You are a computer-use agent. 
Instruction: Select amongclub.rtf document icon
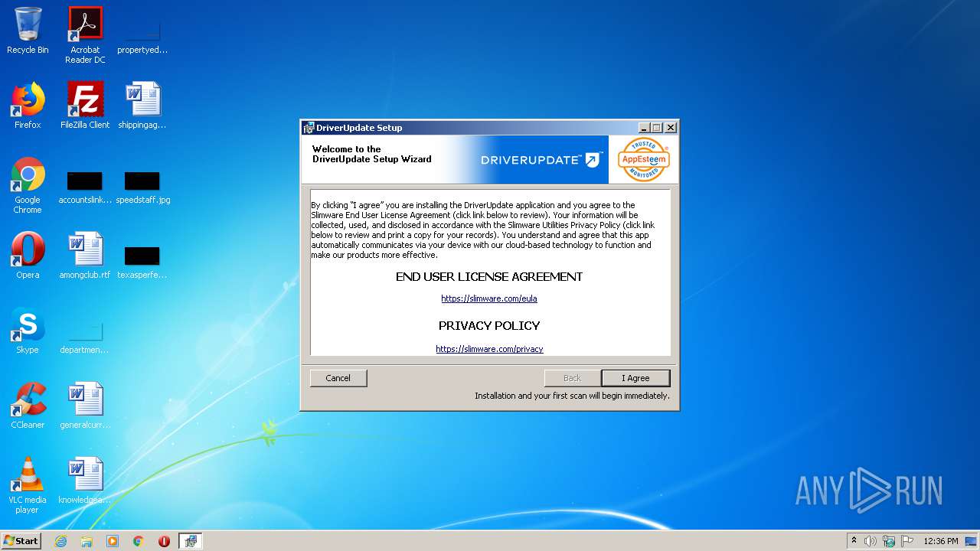coord(85,256)
